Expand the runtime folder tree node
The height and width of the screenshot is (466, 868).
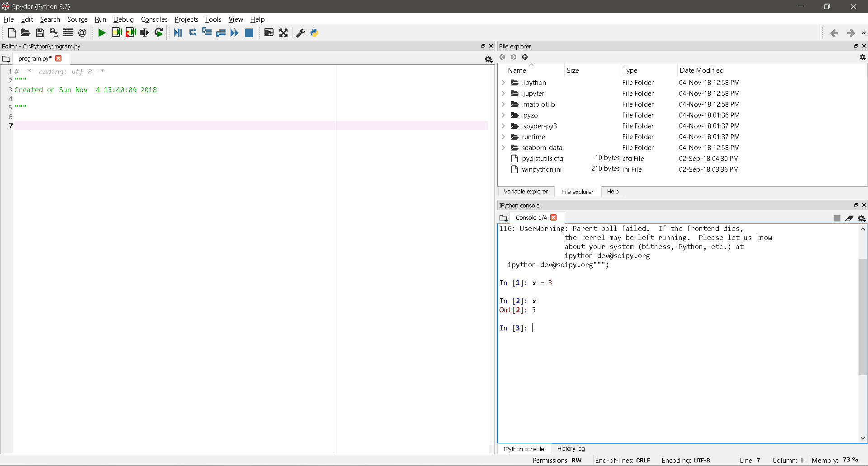click(x=503, y=137)
